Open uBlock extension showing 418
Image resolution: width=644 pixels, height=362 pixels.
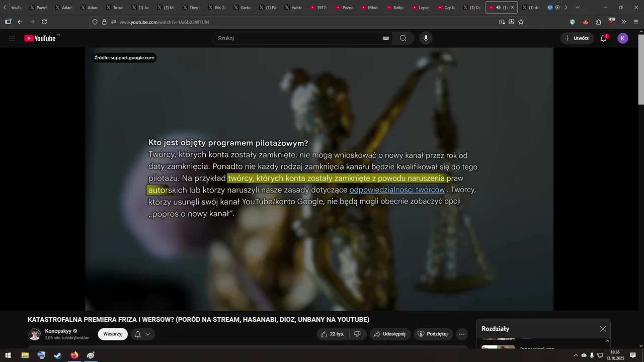(x=611, y=22)
